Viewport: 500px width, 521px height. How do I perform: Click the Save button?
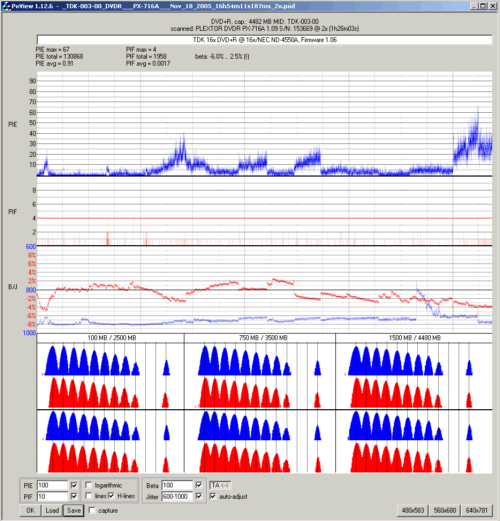tap(74, 510)
